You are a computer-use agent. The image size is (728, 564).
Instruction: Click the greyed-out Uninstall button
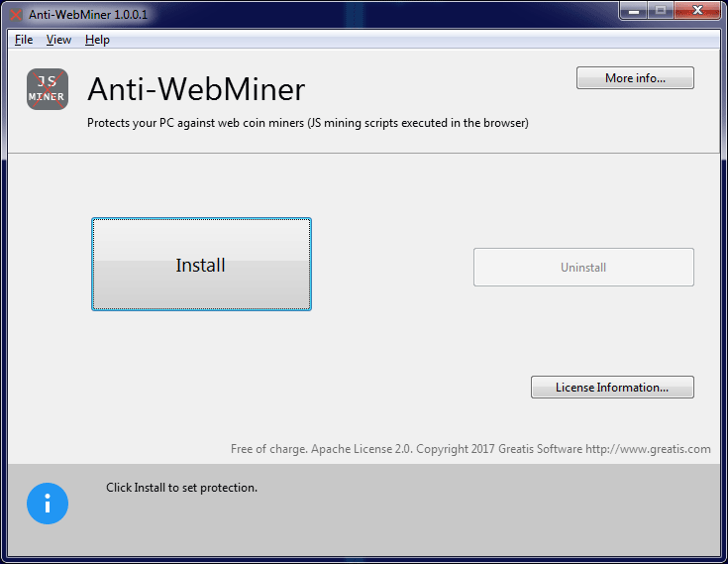(583, 267)
